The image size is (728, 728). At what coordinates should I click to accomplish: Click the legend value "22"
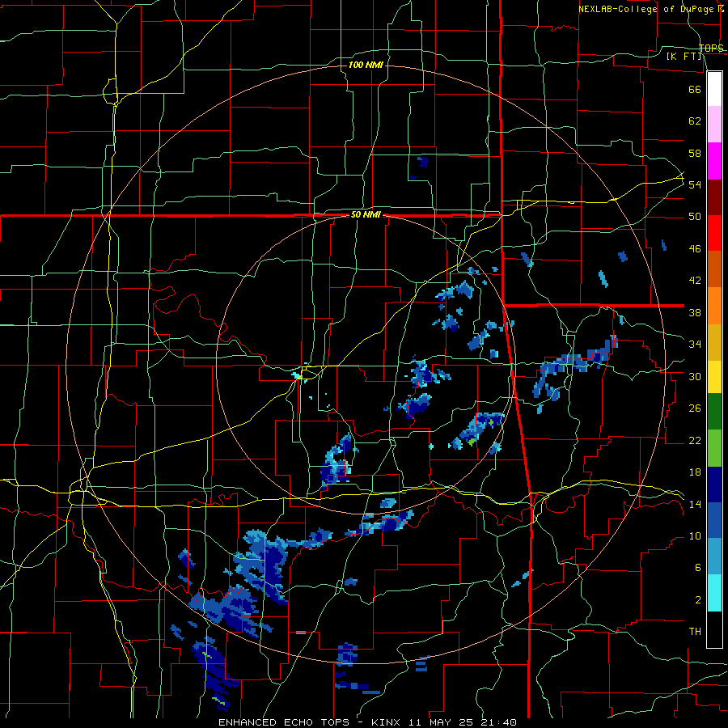point(695,440)
